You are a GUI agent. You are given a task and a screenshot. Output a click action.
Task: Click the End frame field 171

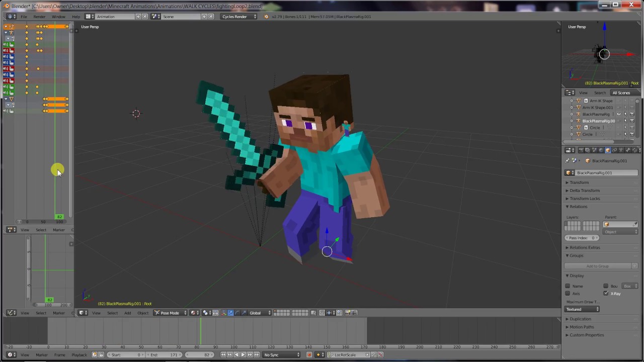click(x=165, y=355)
